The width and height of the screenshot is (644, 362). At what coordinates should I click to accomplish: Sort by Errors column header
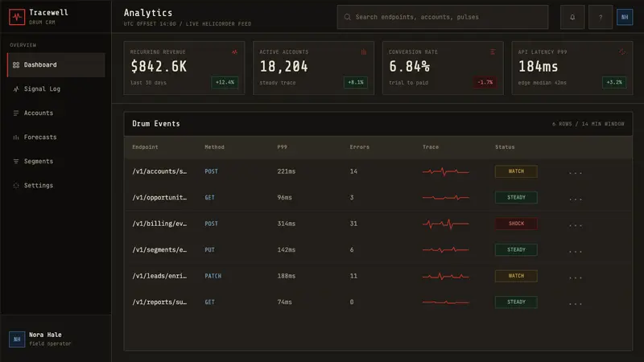(359, 147)
